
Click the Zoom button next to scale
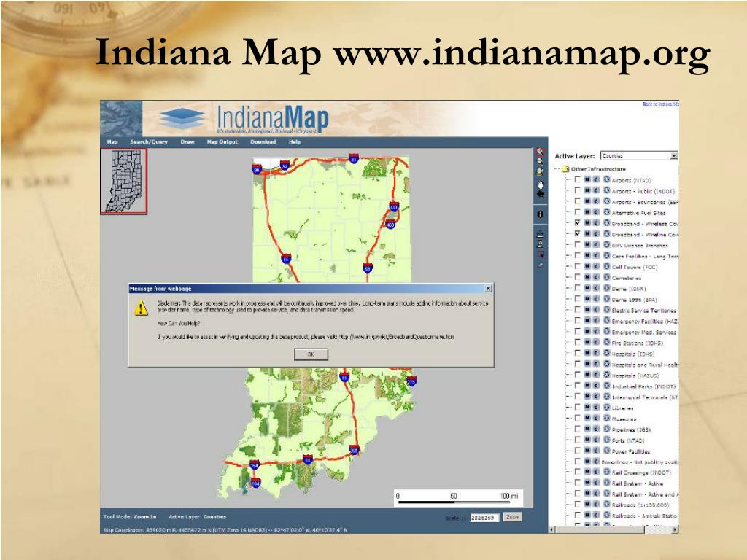pos(512,517)
